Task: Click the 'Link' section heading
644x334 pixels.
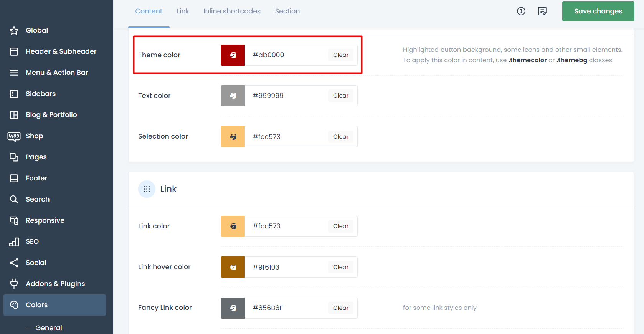Action: (168, 189)
